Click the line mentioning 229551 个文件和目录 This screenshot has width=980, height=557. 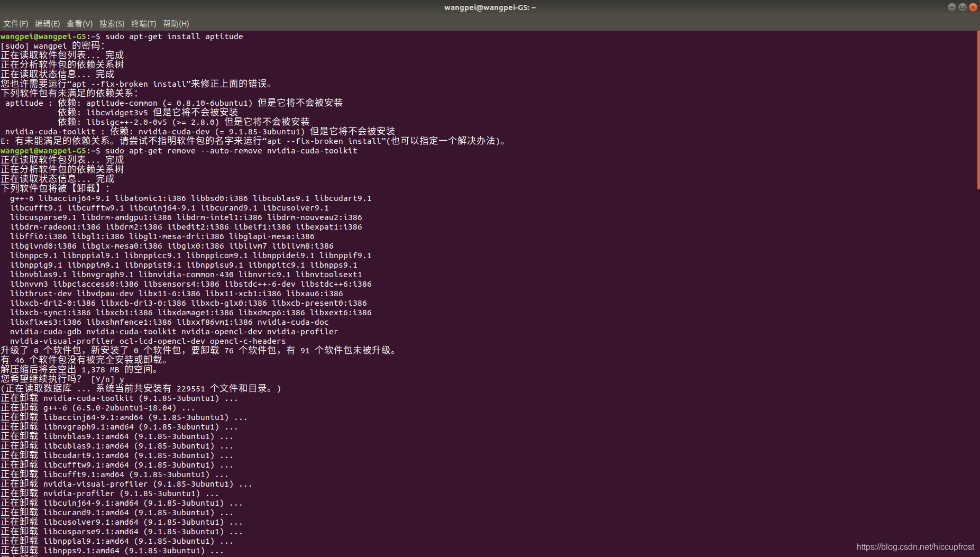pos(141,389)
